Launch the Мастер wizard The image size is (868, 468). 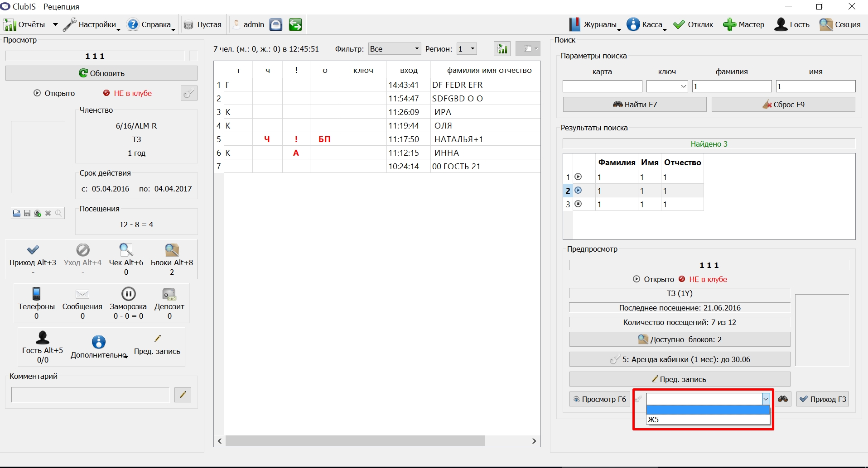click(743, 24)
